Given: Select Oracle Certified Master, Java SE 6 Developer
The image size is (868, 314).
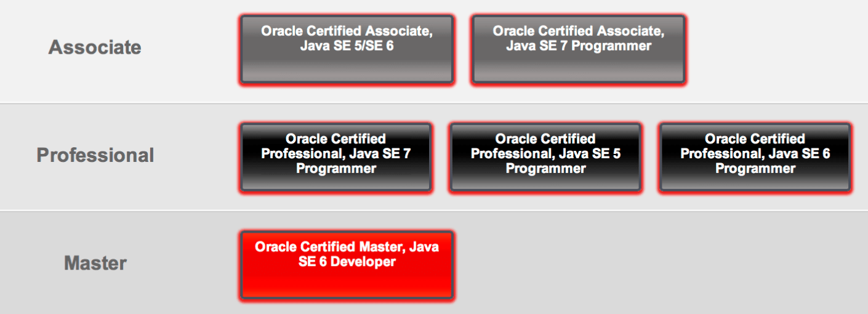Looking at the screenshot, I should [x=347, y=265].
